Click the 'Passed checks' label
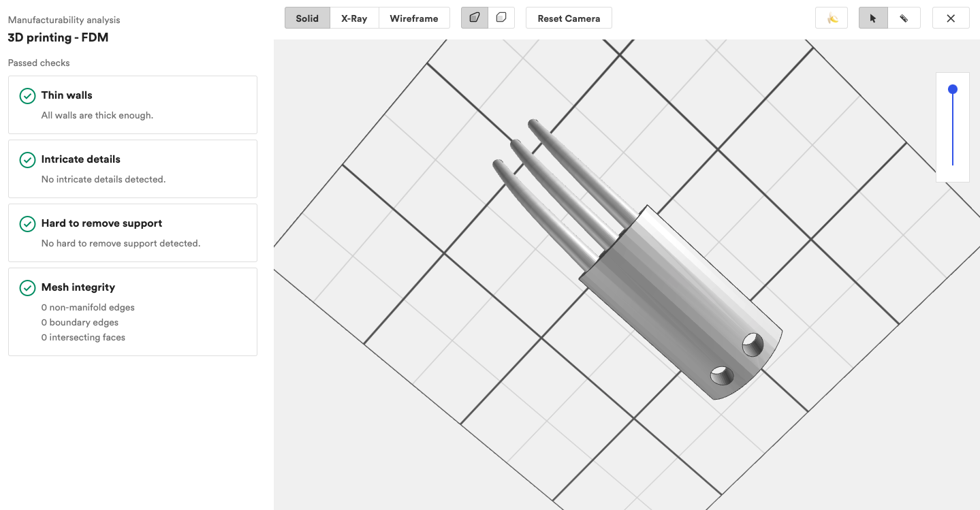980x510 pixels. 39,63
